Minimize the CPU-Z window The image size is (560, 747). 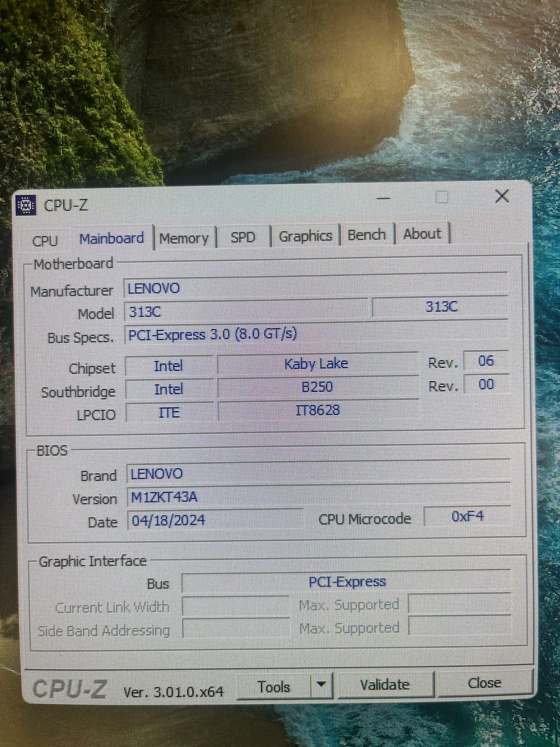383,198
